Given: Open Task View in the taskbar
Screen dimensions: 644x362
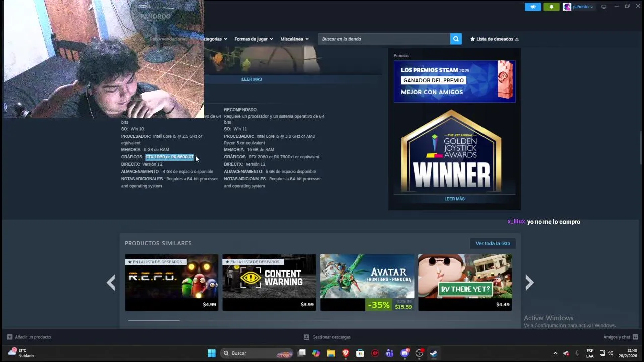Looking at the screenshot, I should (x=301, y=353).
